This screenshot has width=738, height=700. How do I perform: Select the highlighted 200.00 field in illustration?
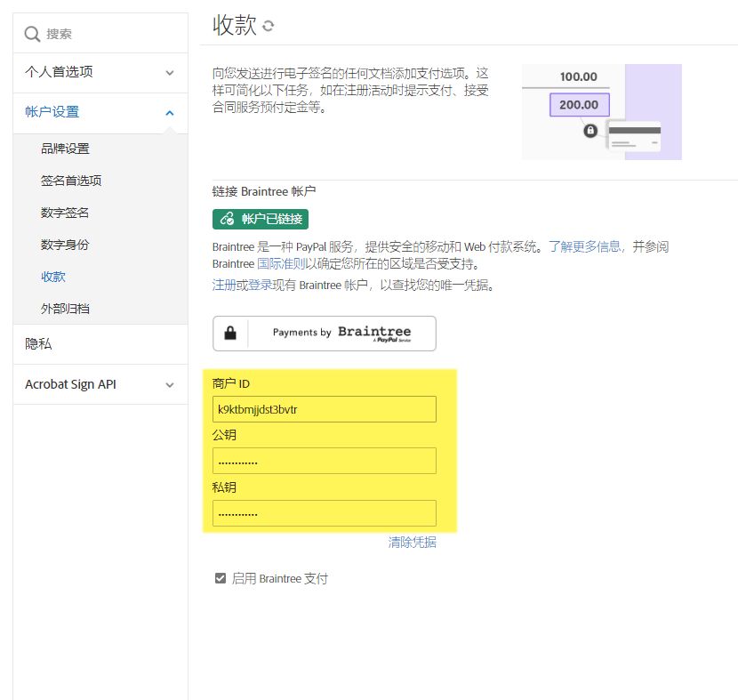(x=579, y=104)
